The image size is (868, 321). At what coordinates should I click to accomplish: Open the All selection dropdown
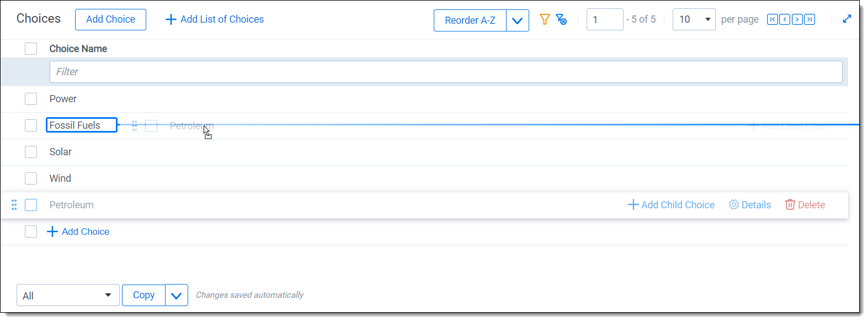[68, 296]
